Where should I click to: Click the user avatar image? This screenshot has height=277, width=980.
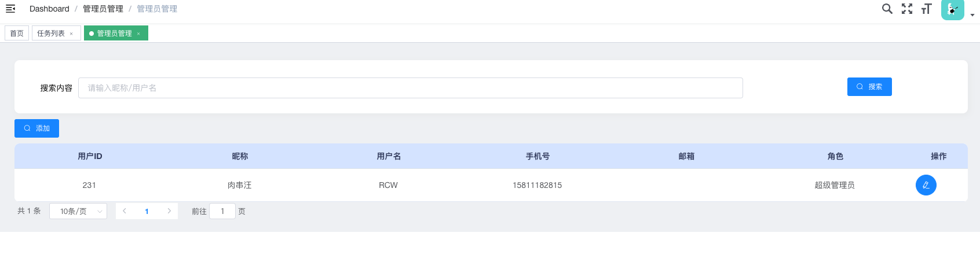pos(952,9)
